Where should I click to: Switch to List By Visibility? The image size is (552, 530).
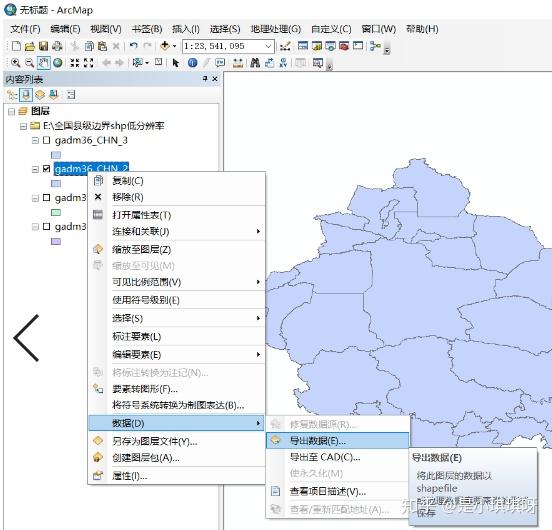point(40,95)
